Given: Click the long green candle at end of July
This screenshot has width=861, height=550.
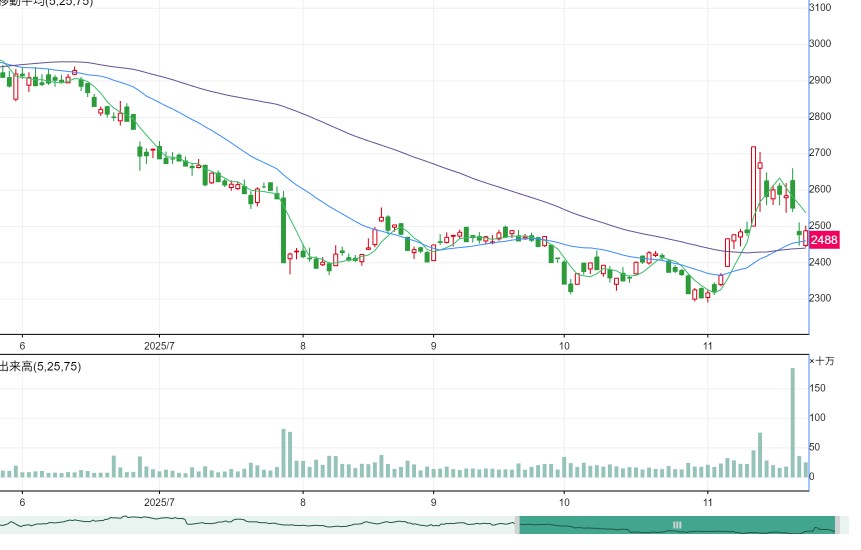Looking at the screenshot, I should pos(283,230).
